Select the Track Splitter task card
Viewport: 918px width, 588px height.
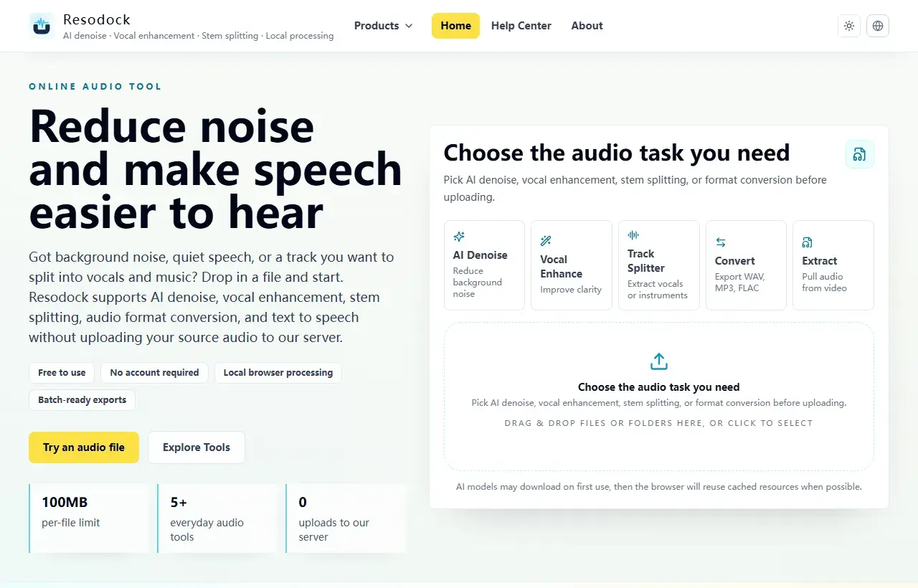658,265
